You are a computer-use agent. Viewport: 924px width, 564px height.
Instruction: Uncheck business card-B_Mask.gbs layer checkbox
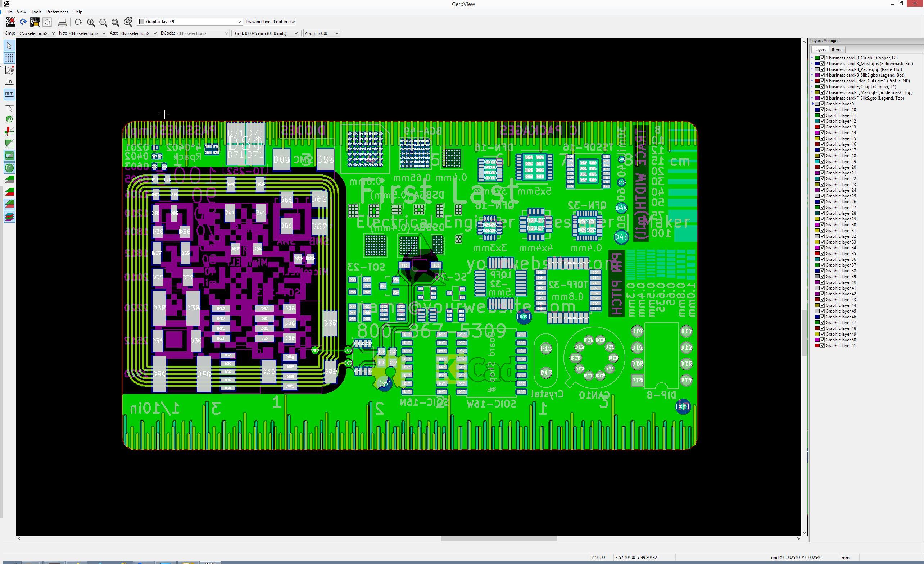823,64
